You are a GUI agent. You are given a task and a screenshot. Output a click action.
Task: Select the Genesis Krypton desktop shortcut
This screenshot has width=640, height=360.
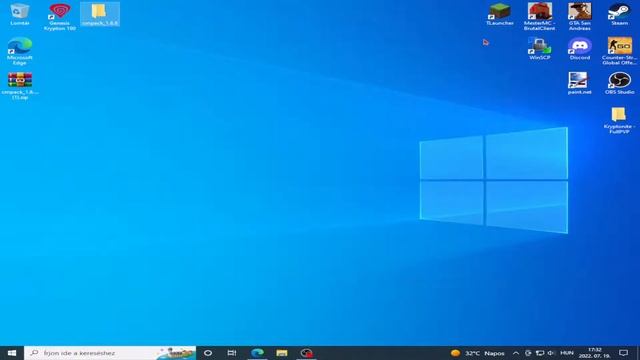coord(60,17)
